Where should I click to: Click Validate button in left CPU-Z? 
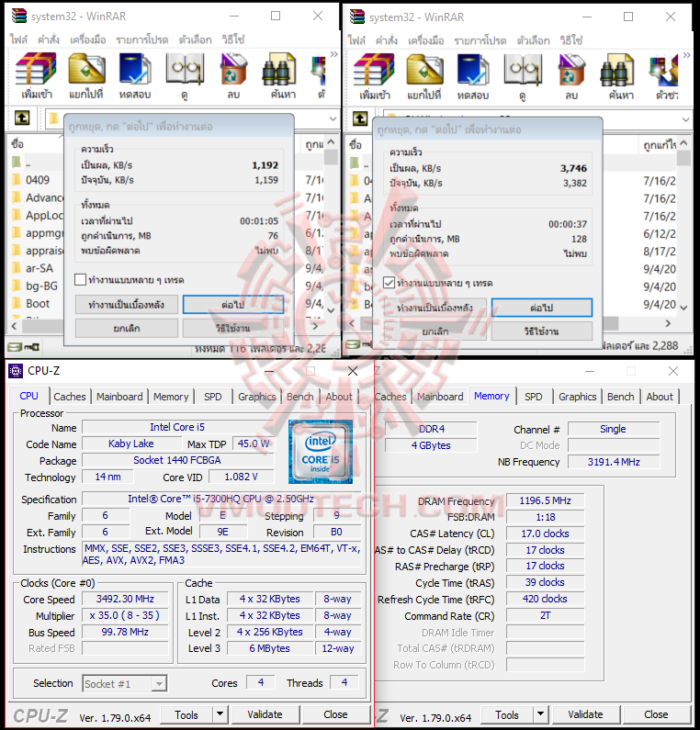(x=265, y=714)
